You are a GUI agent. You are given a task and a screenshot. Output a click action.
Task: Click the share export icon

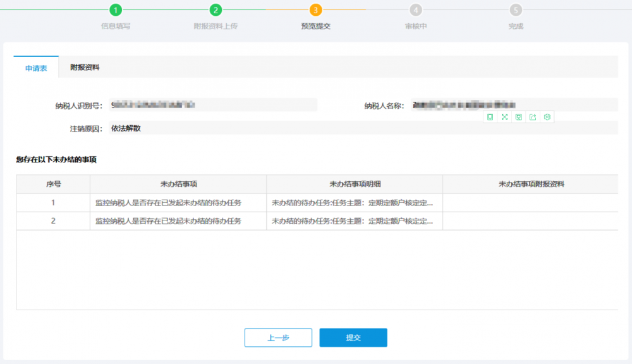tap(533, 117)
